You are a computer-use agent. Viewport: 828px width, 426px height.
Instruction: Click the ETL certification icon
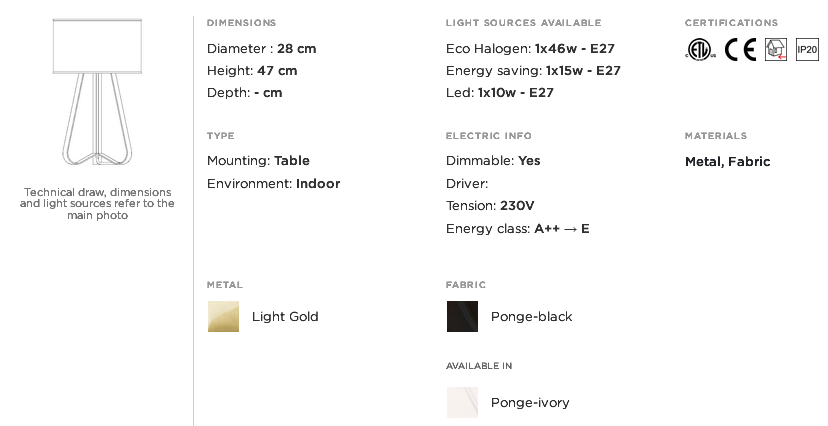[x=701, y=50]
